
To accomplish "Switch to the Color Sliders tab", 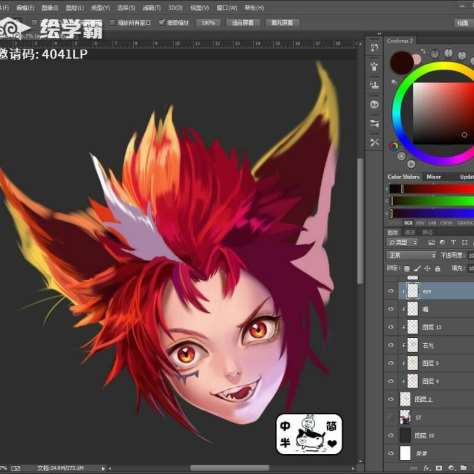I will [x=403, y=177].
